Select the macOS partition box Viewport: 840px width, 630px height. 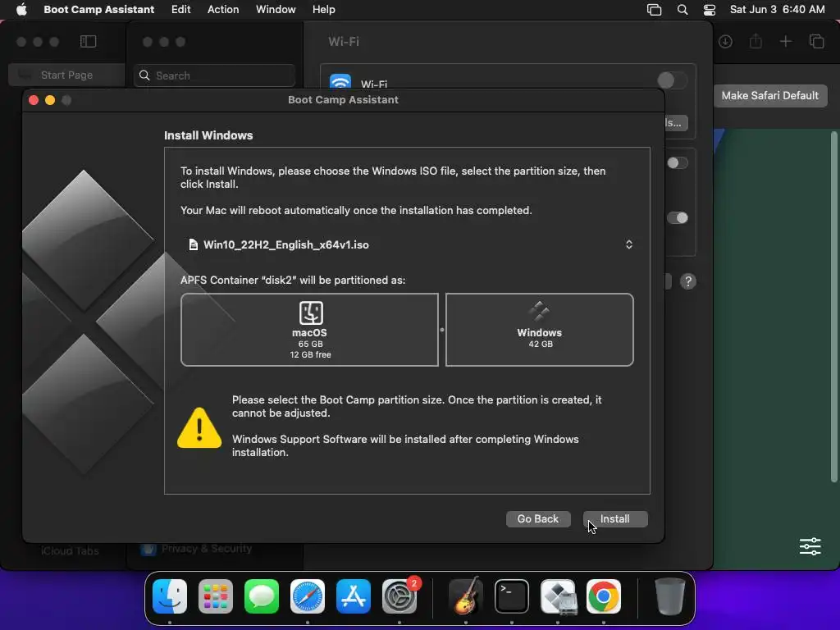[x=309, y=330]
